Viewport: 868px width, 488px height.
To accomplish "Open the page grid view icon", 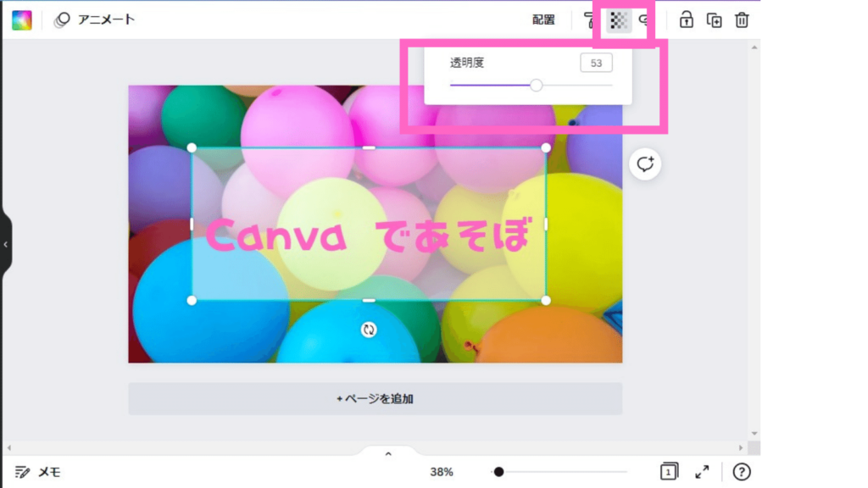I will coord(669,471).
